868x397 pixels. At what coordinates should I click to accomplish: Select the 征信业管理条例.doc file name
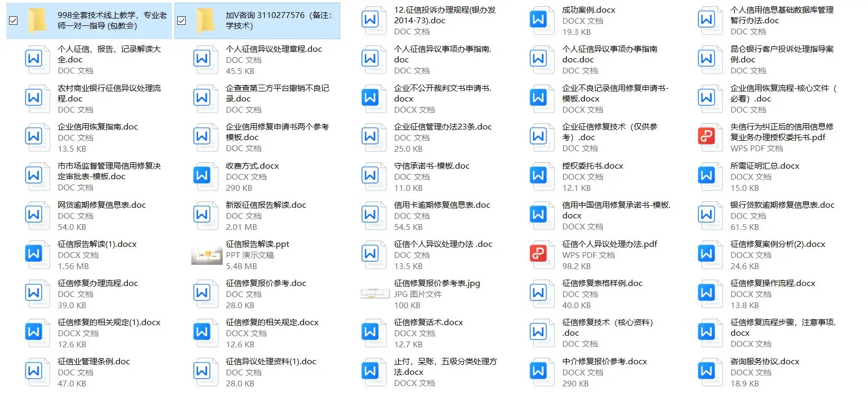click(x=94, y=362)
